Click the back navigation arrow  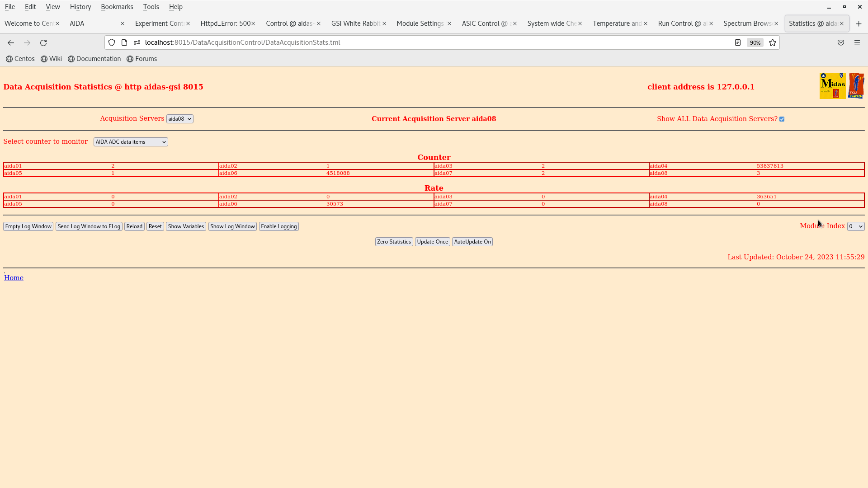(x=10, y=42)
